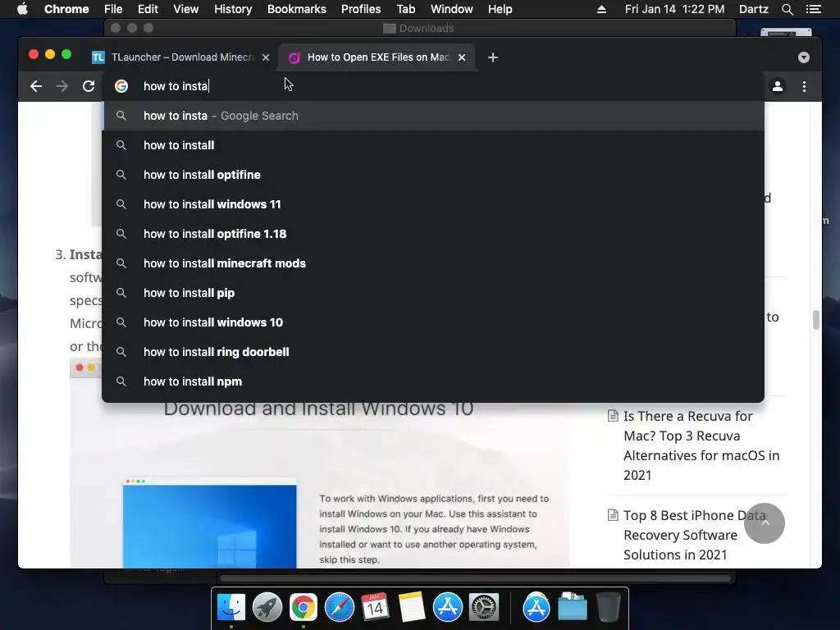This screenshot has height=630, width=840.
Task: Switch to the TLauncher – Download Minecraft tab
Action: (x=182, y=57)
